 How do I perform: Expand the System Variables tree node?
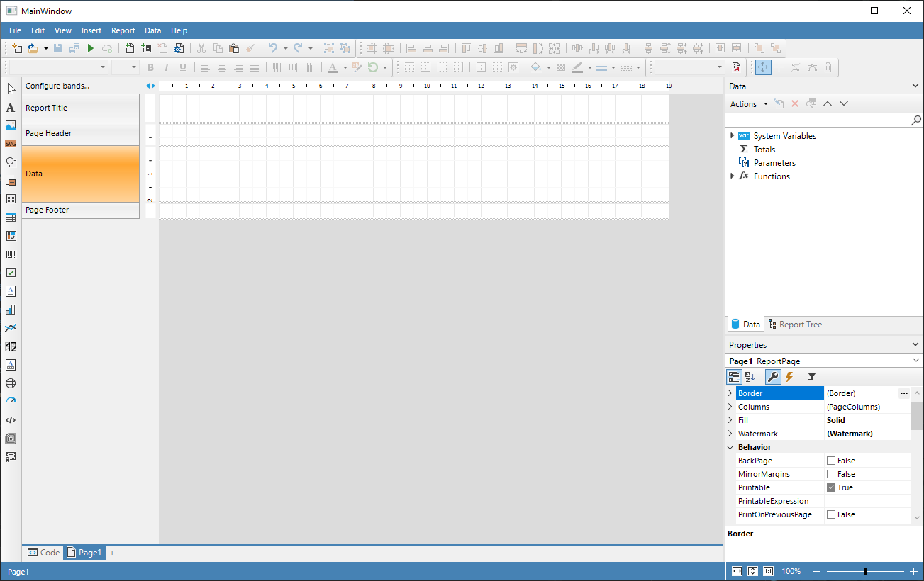(732, 135)
